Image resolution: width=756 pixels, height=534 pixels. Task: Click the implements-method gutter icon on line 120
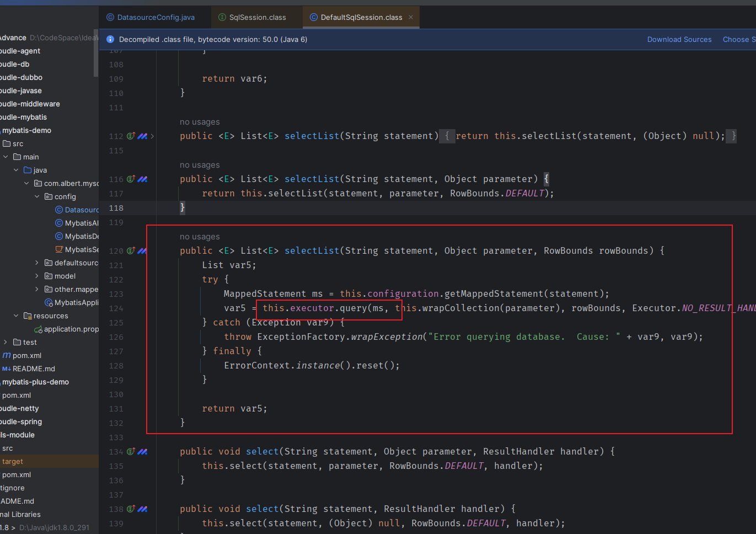click(131, 250)
